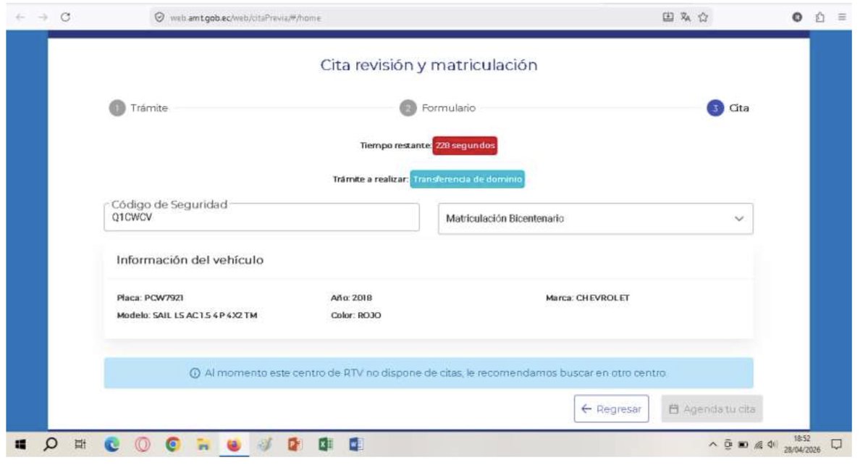
Task: Show hidden system tray icons
Action: tap(712, 444)
